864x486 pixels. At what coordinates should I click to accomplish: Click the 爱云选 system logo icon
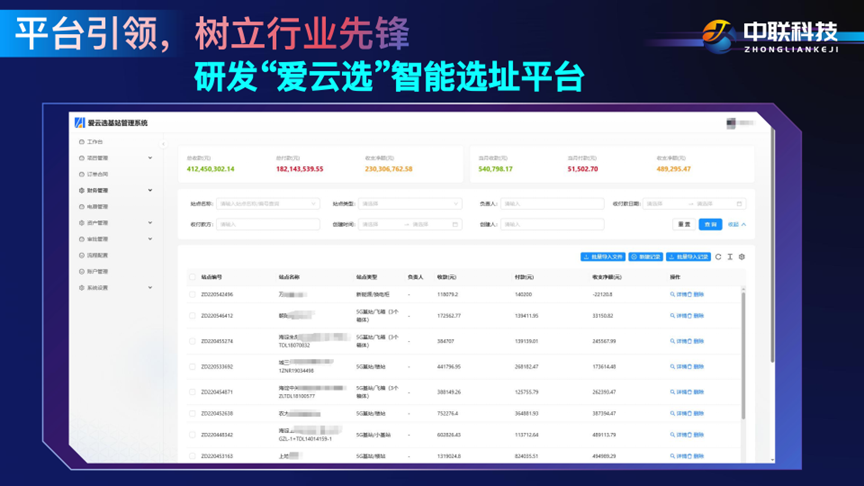tap(79, 123)
